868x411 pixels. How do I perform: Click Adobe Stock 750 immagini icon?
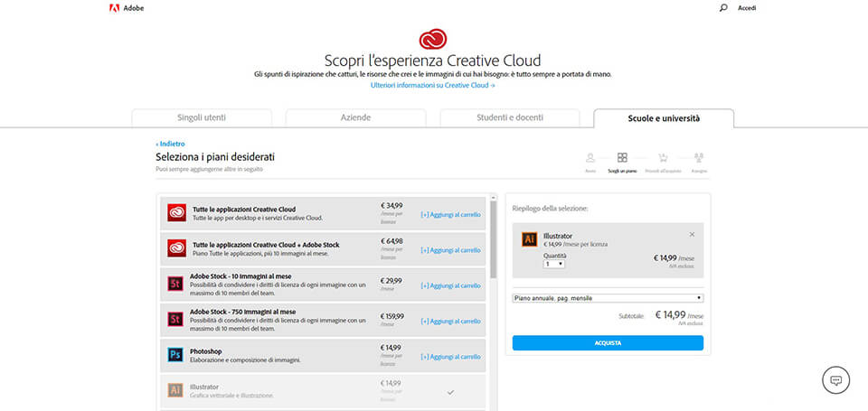[175, 319]
